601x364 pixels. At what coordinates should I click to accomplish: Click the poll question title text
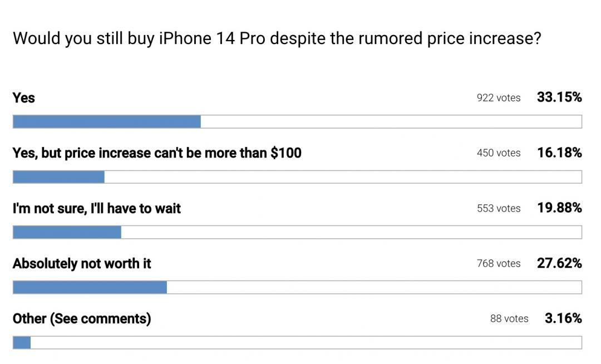click(x=277, y=39)
